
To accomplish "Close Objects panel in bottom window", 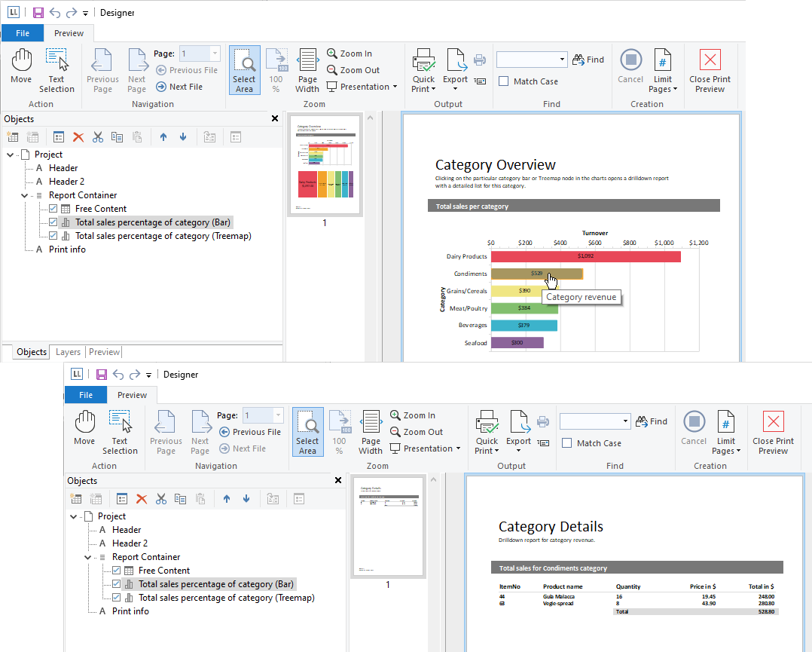I will 338,480.
